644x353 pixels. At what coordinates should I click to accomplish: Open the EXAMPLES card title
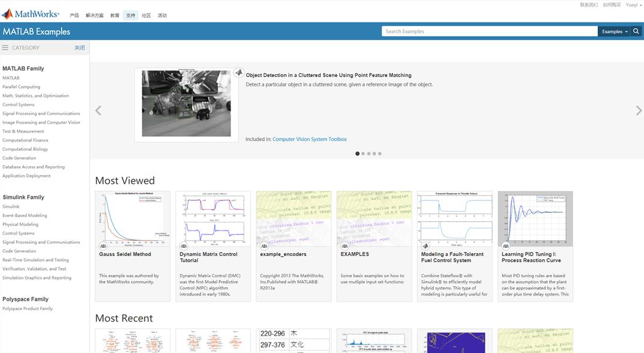pyautogui.click(x=355, y=254)
